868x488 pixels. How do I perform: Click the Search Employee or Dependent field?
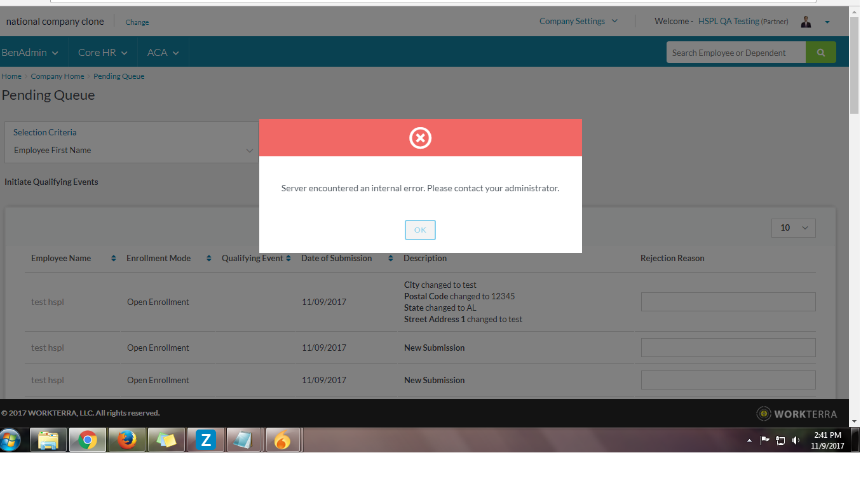[735, 53]
